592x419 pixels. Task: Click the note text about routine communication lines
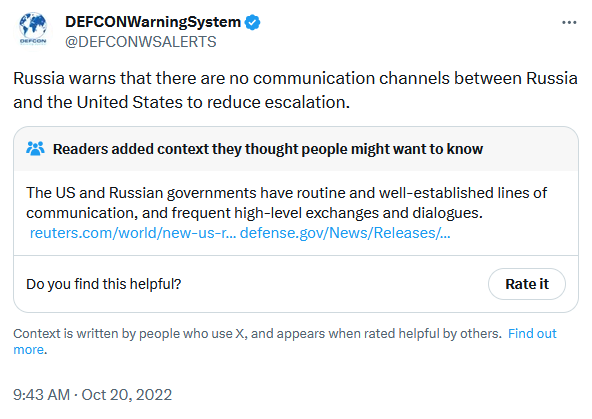click(x=286, y=203)
